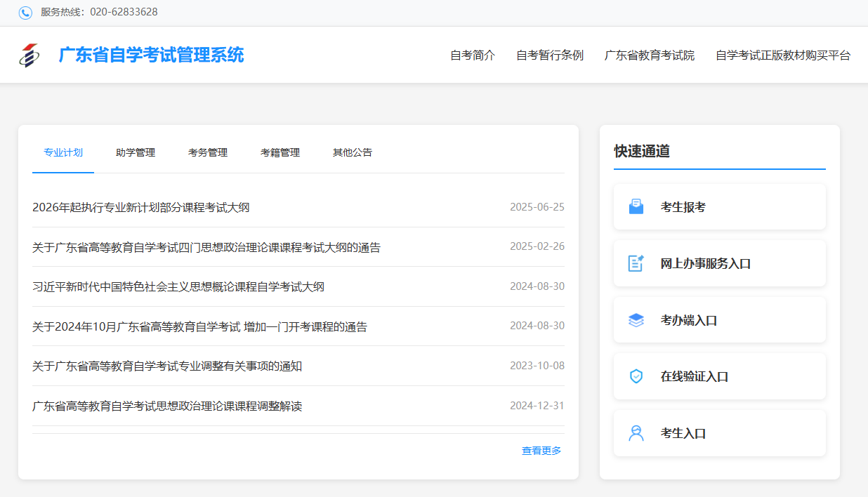Open the 2026年起执行专业新计划部分课程考试大纲 notice
The height and width of the screenshot is (497, 868).
(x=141, y=207)
